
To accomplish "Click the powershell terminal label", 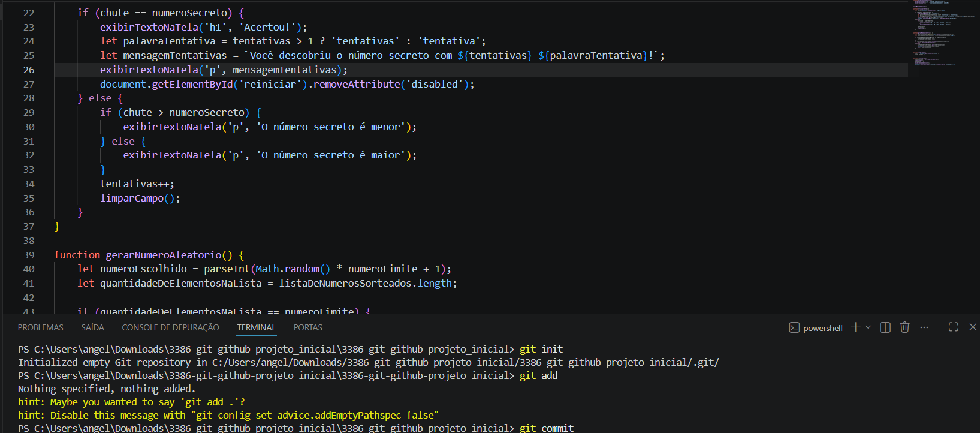I will [x=823, y=328].
